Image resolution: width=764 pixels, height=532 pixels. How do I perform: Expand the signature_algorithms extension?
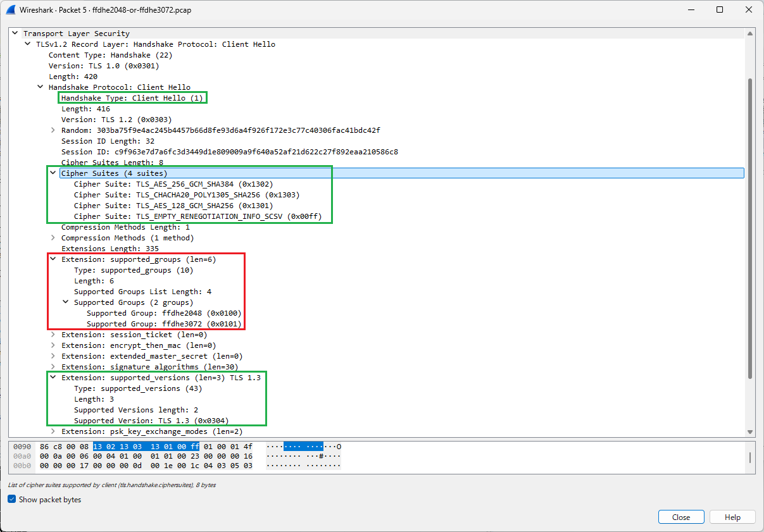coord(53,367)
